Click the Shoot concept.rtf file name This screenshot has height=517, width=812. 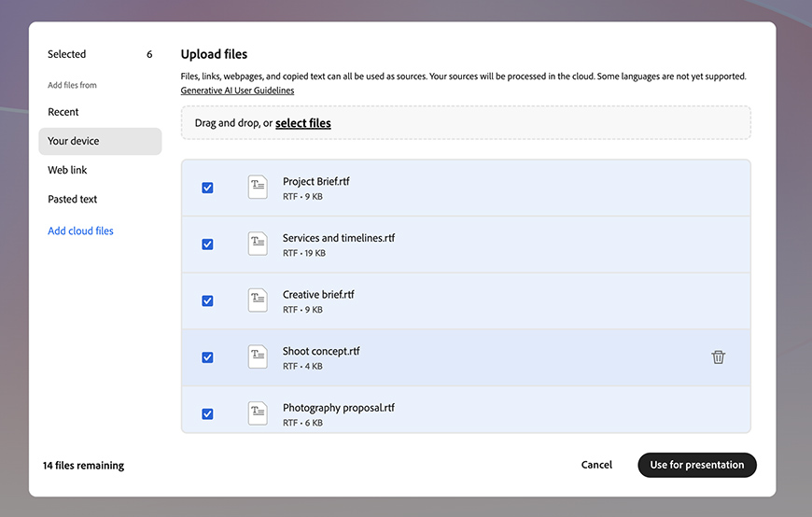click(321, 351)
